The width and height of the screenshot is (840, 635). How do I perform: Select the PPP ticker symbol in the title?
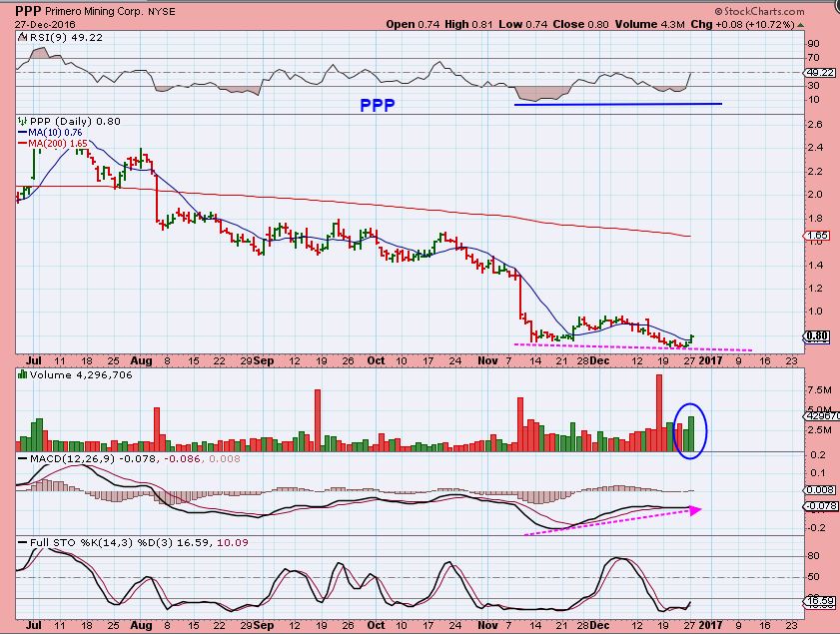pyautogui.click(x=28, y=11)
